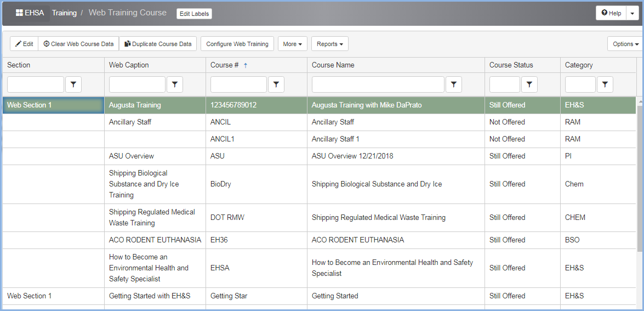The image size is (644, 311).
Task: Select the 'Getting Started' course name cell
Action: pyautogui.click(x=396, y=296)
